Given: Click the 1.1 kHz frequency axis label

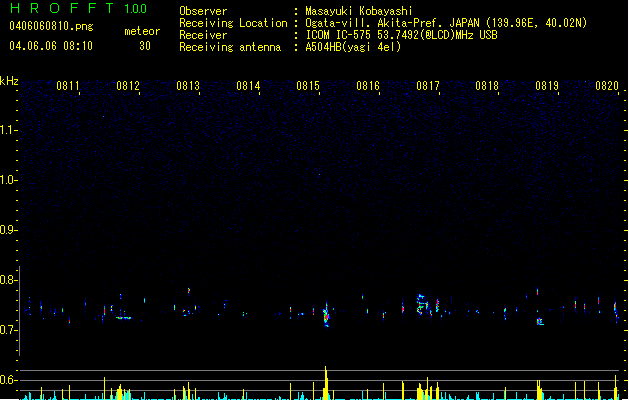Looking at the screenshot, I should pyautogui.click(x=8, y=130).
